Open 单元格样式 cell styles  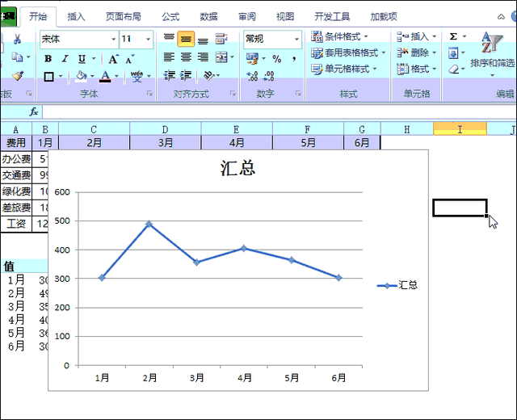(344, 69)
